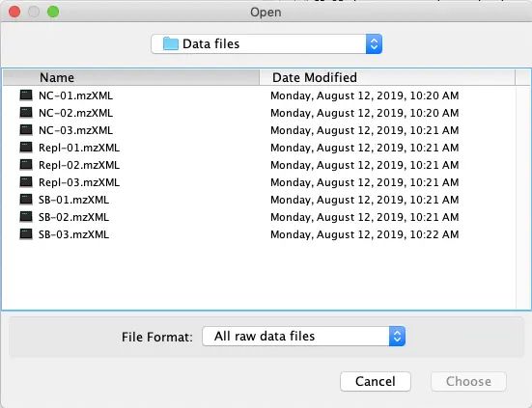This screenshot has height=408, width=532.
Task: Sort files by Name column header
Action: pos(131,77)
